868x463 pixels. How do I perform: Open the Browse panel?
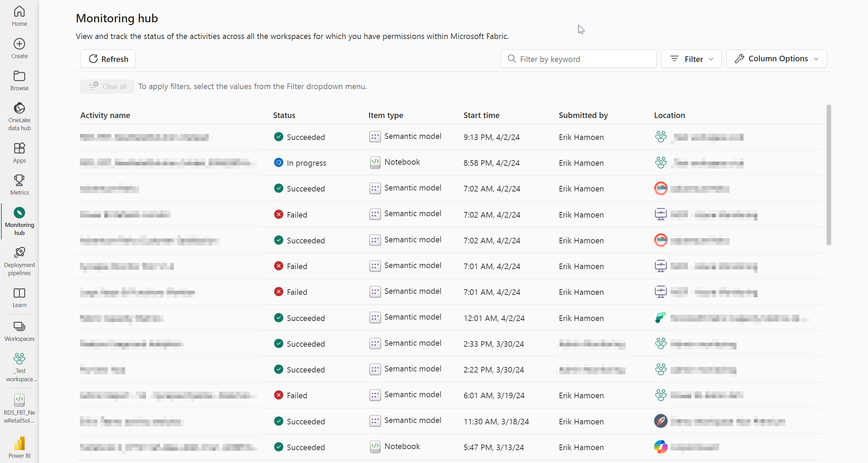pos(19,80)
